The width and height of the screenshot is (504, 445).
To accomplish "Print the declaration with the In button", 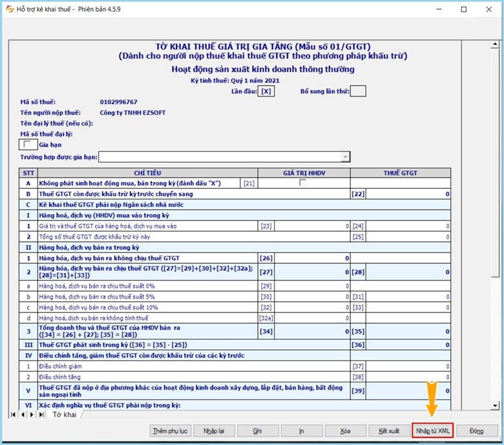I will [x=301, y=431].
